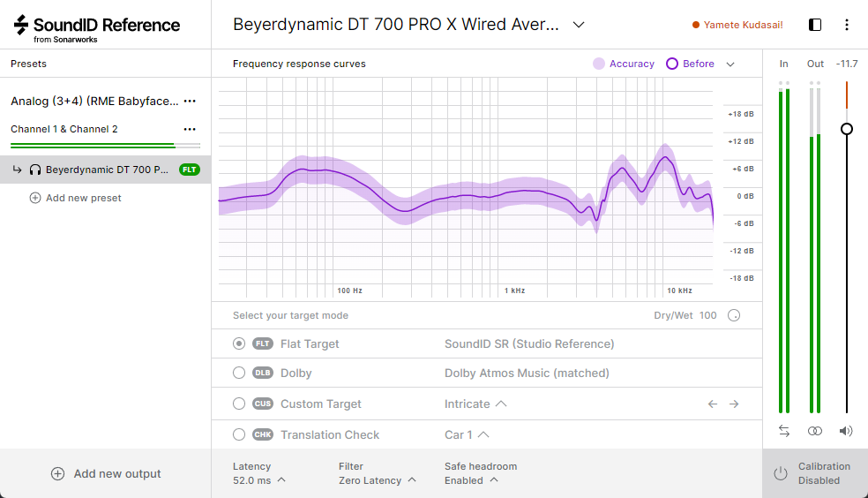Click the CHK tag beside Translation Check
The height and width of the screenshot is (498, 868).
tap(263, 434)
